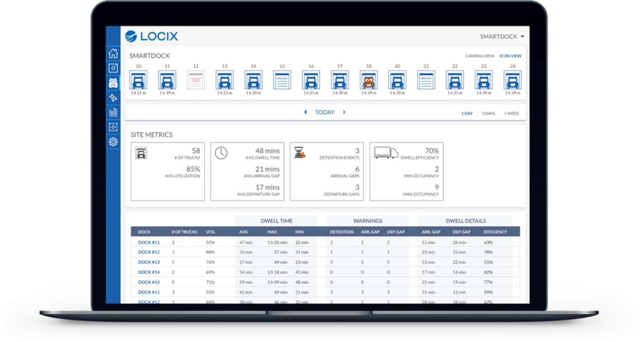Open the DOCK #14 details link
Viewport: 644px width, 342px height.
coord(148,272)
